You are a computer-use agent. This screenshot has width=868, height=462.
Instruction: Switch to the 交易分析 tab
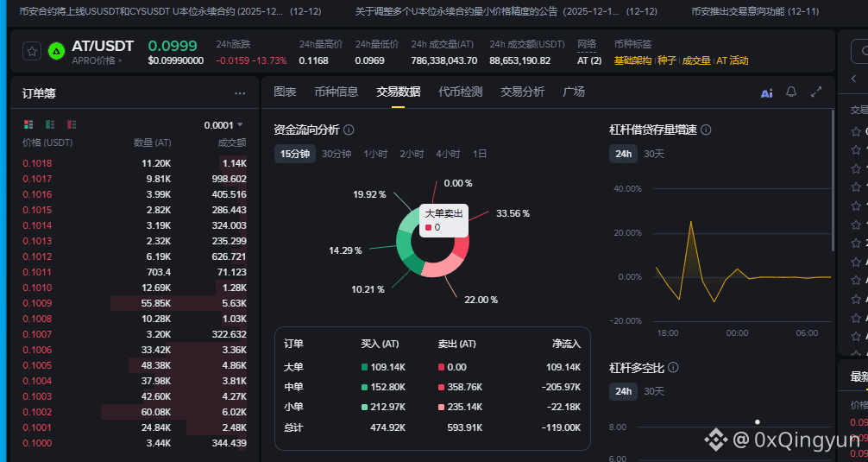pos(522,92)
